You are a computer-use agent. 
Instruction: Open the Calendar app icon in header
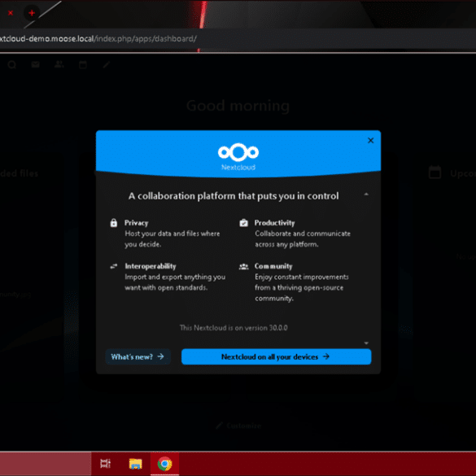(x=83, y=64)
